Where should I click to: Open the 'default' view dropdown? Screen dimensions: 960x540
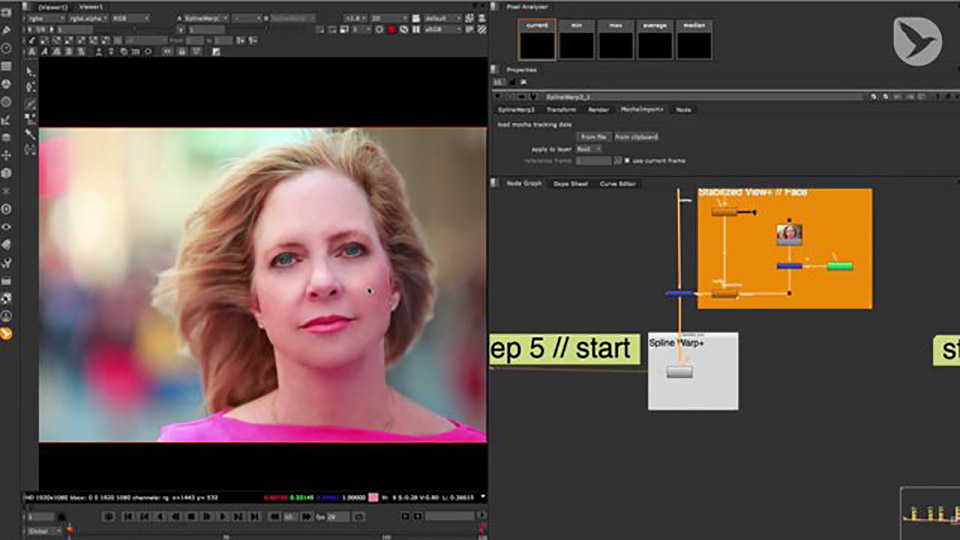pyautogui.click(x=442, y=18)
